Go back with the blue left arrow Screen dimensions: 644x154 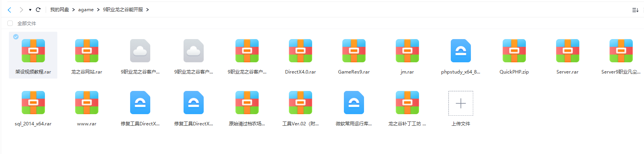pyautogui.click(x=9, y=10)
